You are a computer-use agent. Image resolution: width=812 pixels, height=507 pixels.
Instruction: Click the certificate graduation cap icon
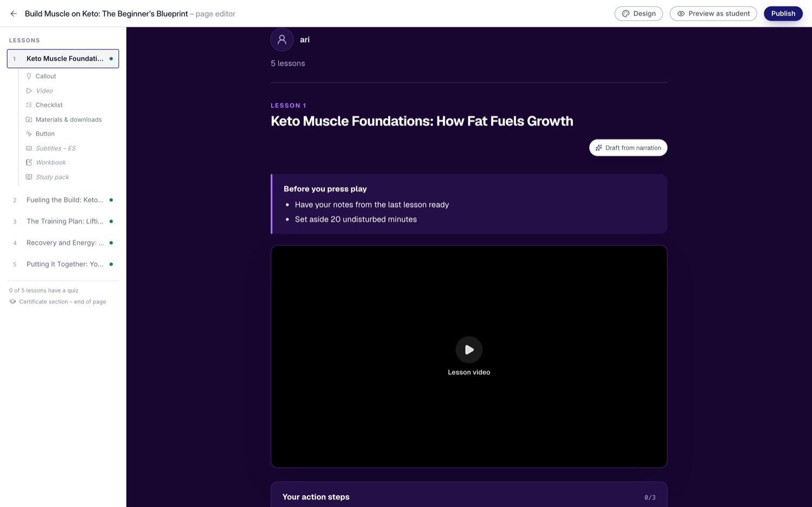coord(12,302)
